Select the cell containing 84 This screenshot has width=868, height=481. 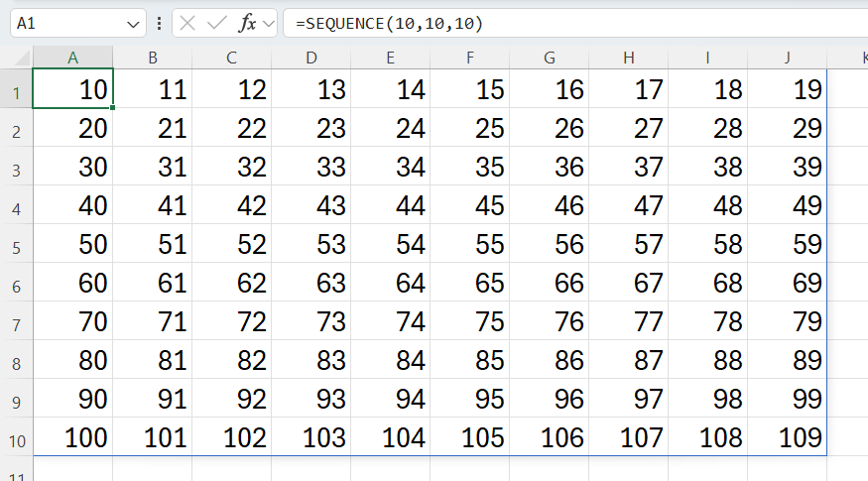[x=391, y=359]
